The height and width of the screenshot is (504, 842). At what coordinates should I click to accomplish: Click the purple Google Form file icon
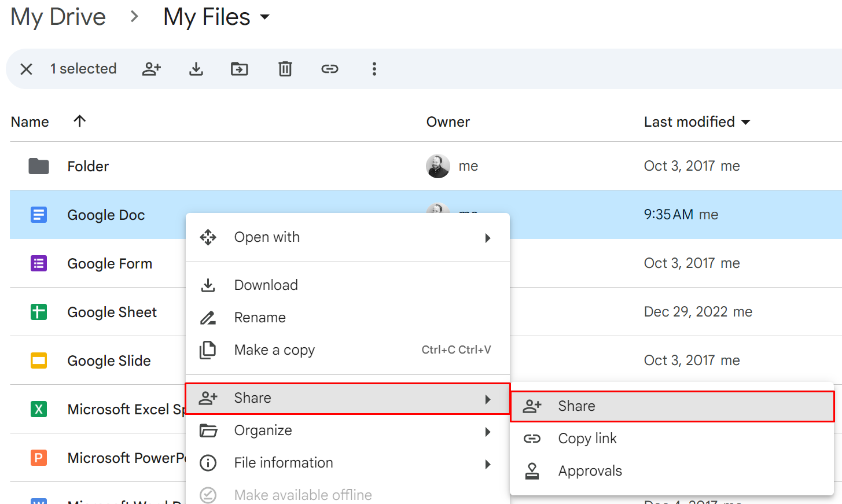tap(39, 263)
